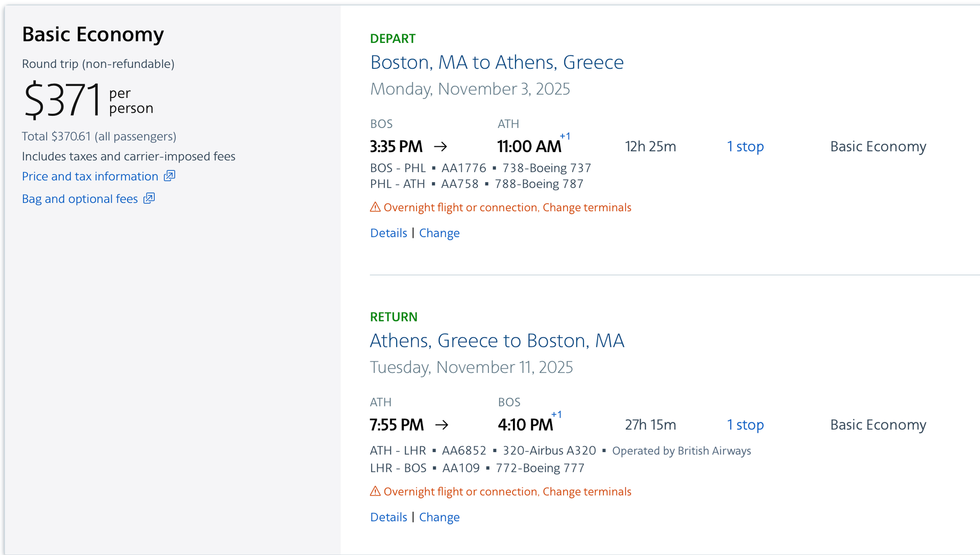View Details for the return flight
Screen dimensions: 980x555
click(x=388, y=517)
